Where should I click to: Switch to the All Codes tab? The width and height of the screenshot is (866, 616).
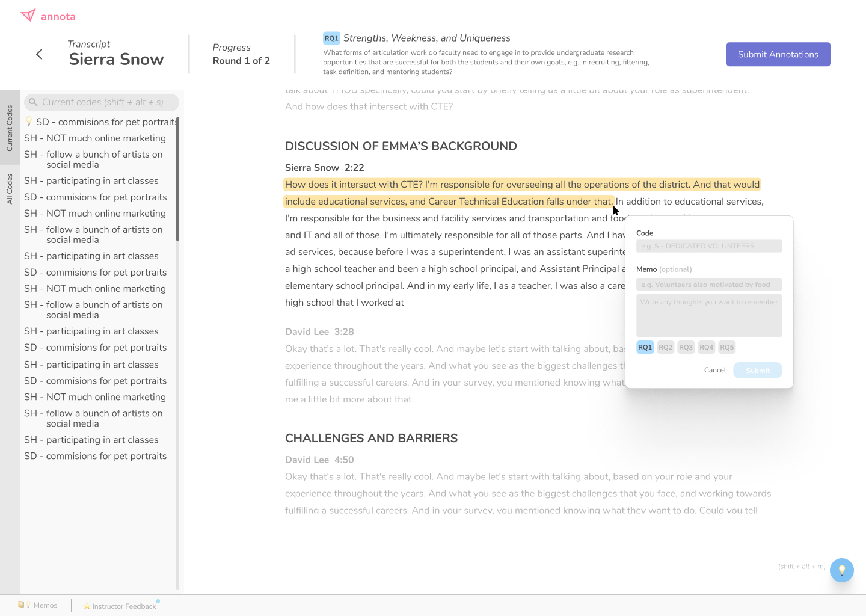(10, 189)
